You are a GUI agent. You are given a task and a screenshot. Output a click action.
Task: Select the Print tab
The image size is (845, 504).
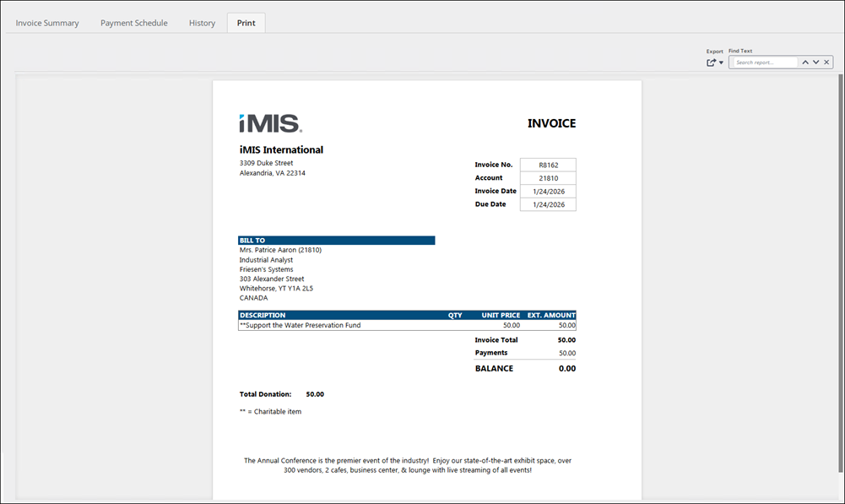(x=246, y=23)
